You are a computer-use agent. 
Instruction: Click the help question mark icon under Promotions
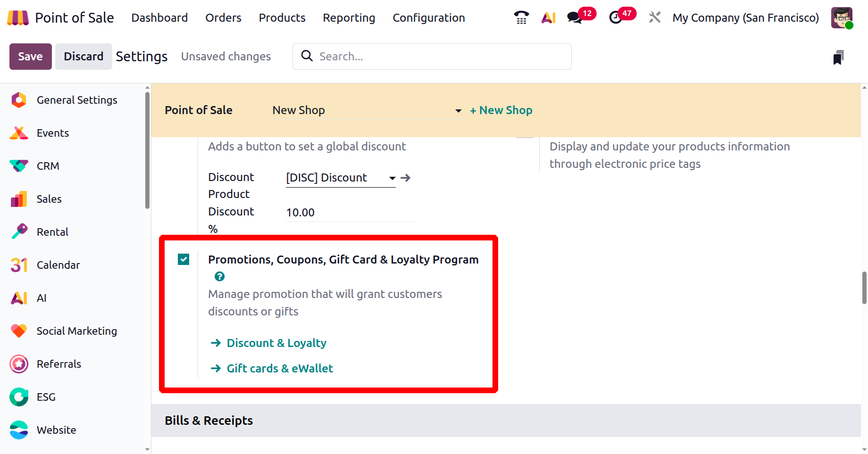[219, 276]
